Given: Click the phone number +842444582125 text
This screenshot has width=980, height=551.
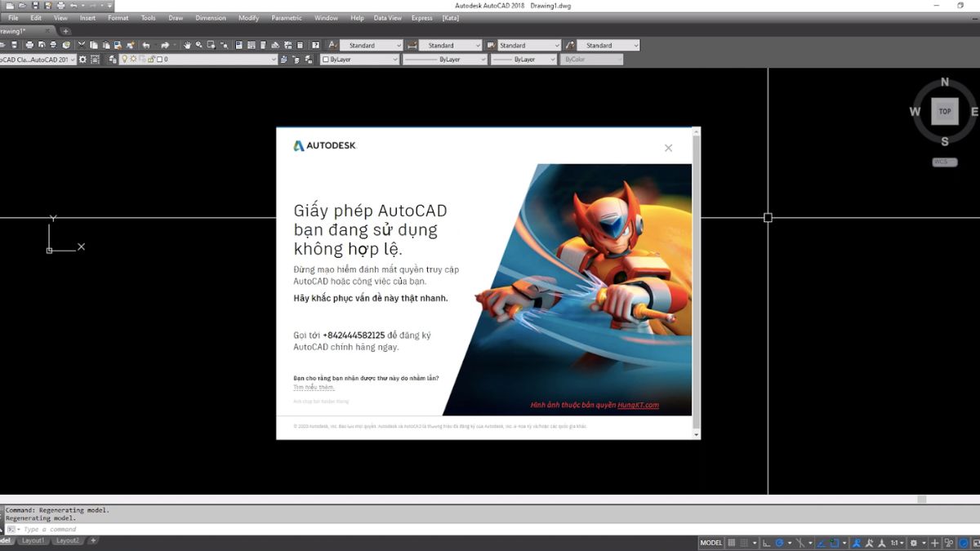Looking at the screenshot, I should (x=354, y=335).
